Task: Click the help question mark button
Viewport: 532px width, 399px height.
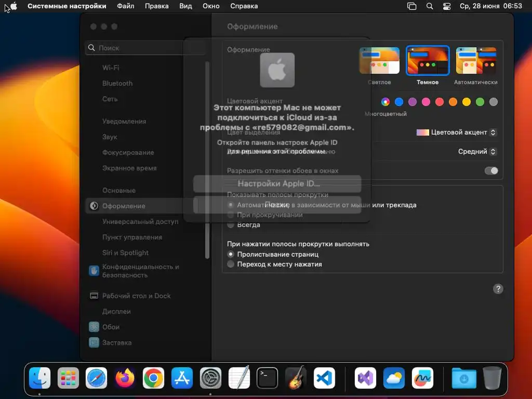Action: point(498,289)
